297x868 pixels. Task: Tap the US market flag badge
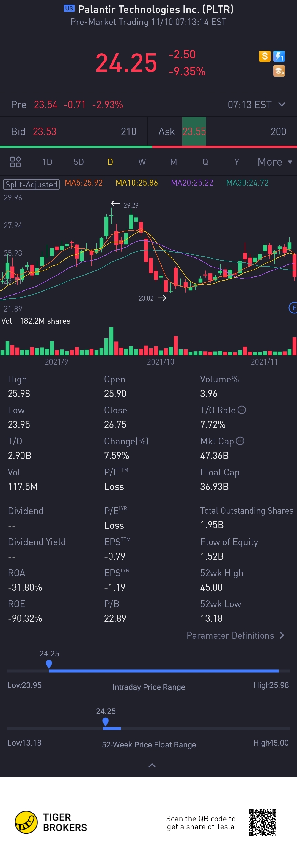click(69, 9)
